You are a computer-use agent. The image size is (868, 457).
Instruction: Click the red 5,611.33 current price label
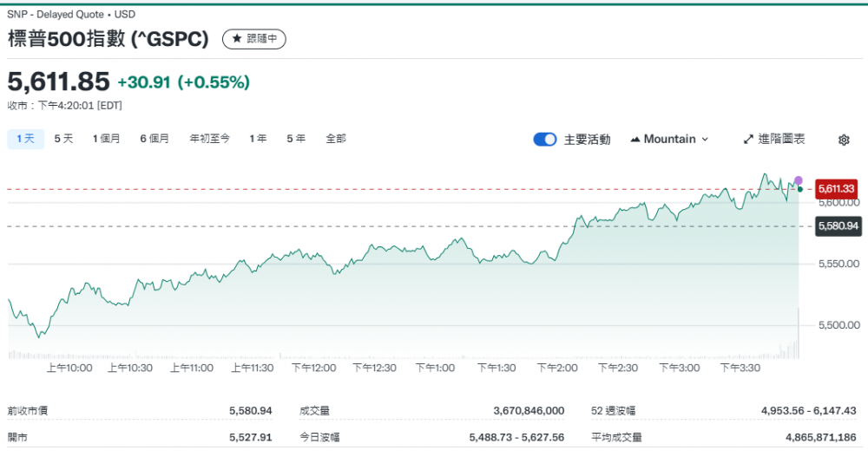(837, 188)
